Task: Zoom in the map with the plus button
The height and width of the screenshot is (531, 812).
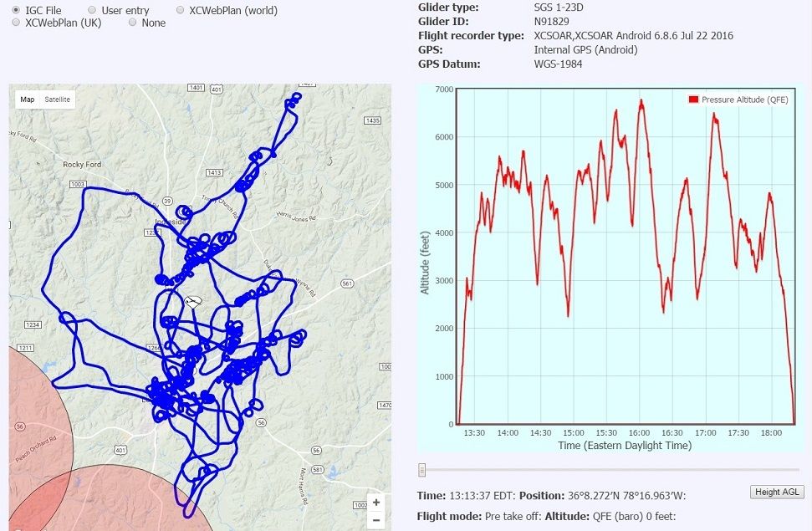Action: tap(376, 503)
